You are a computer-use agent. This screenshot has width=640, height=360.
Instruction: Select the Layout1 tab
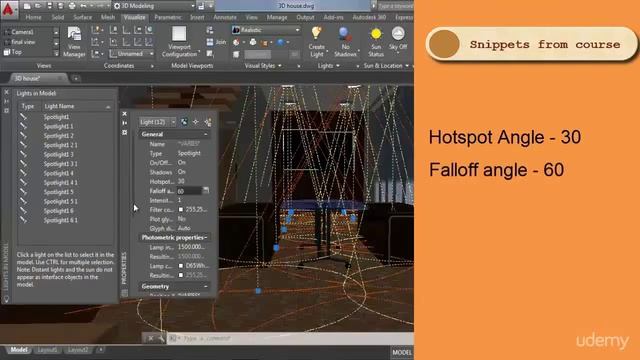tap(47, 350)
